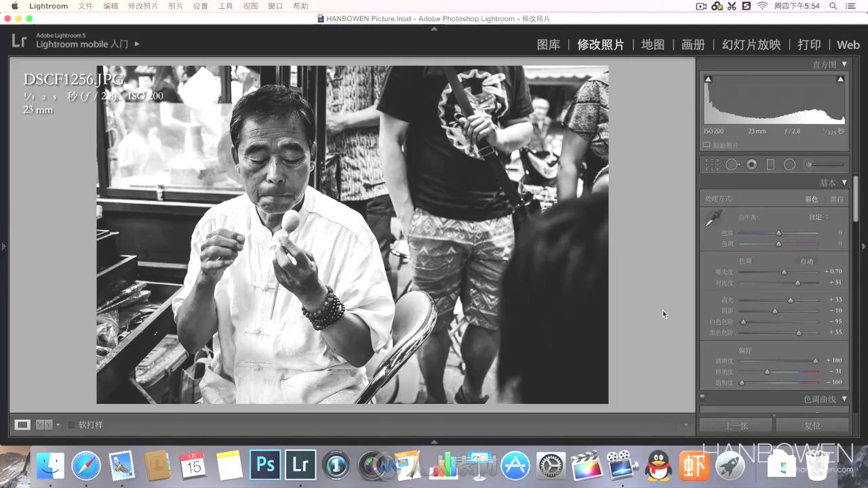Expand the 色调曲线 panel

(x=844, y=399)
